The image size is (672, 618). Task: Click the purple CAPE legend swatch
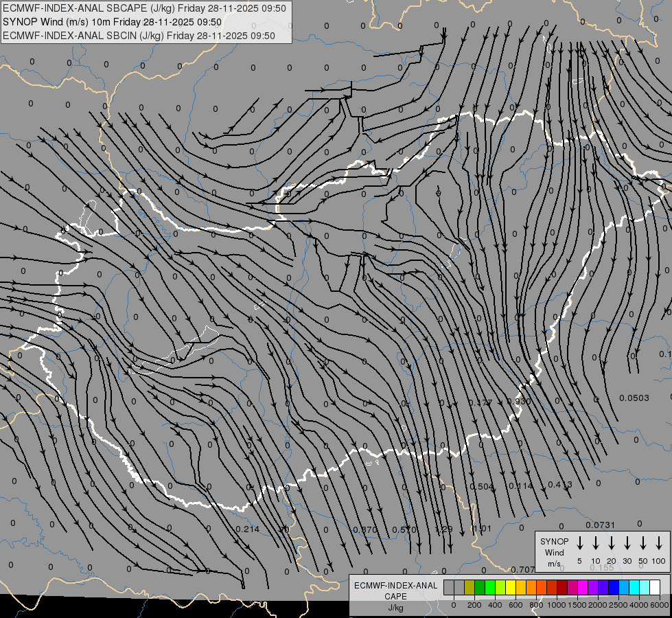click(594, 588)
